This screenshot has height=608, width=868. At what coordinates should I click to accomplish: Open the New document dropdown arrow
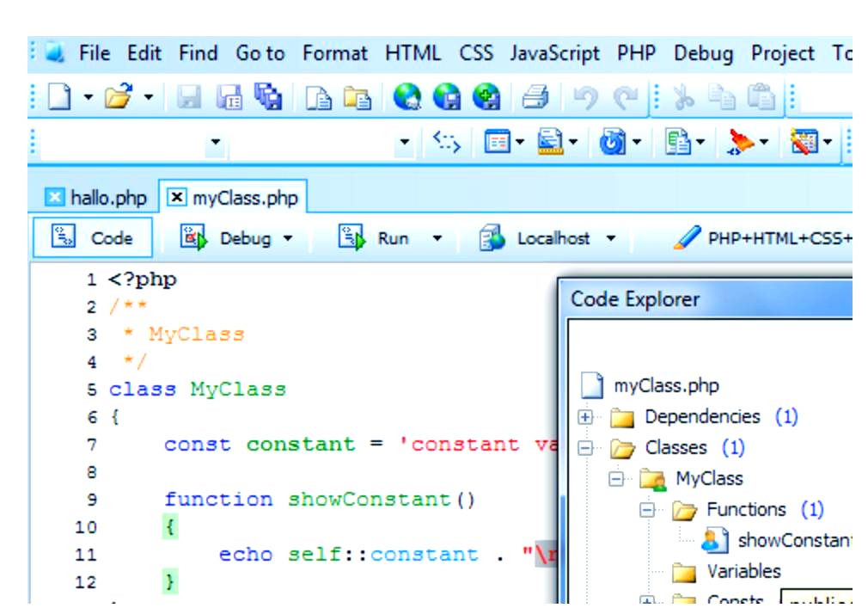88,97
